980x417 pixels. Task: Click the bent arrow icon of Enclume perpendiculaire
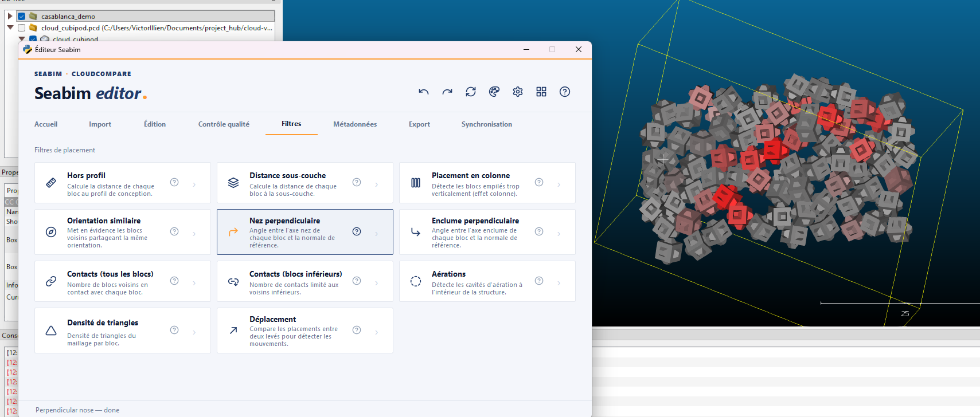click(x=416, y=232)
